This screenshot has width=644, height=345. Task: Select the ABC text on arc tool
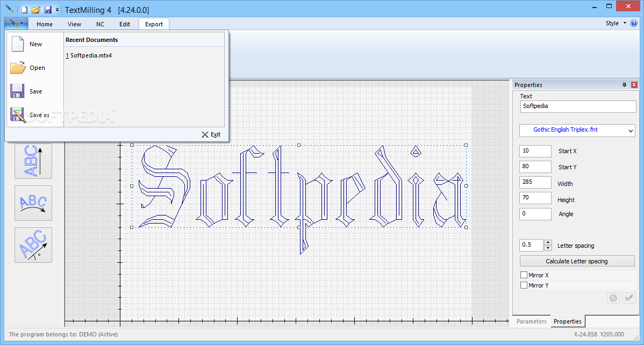[33, 203]
